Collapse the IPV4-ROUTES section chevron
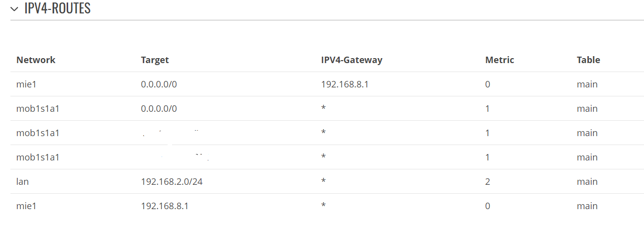This screenshot has width=644, height=230. coord(14,9)
